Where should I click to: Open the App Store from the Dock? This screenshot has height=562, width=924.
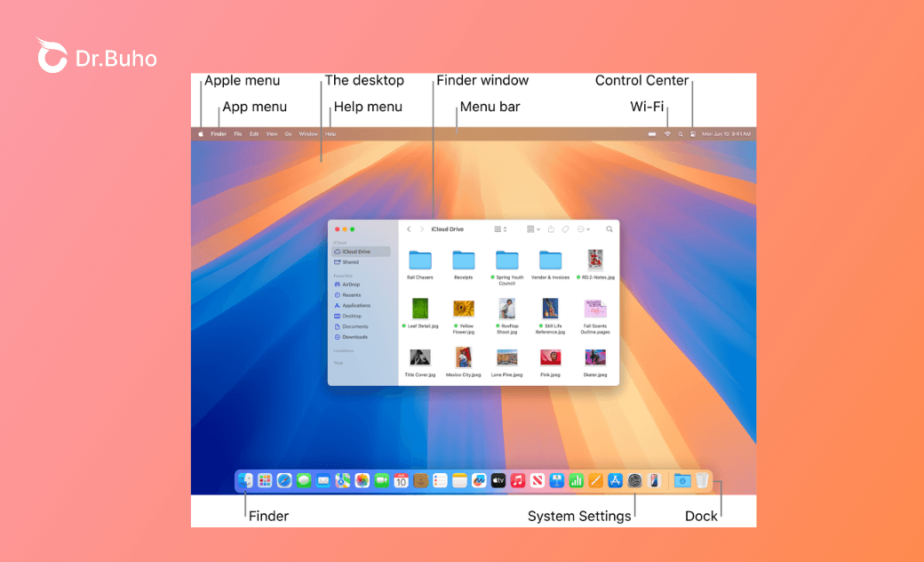pyautogui.click(x=614, y=480)
